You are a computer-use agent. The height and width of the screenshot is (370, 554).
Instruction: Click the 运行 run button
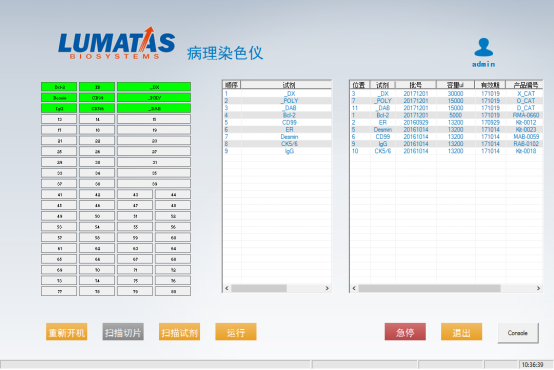(x=236, y=332)
